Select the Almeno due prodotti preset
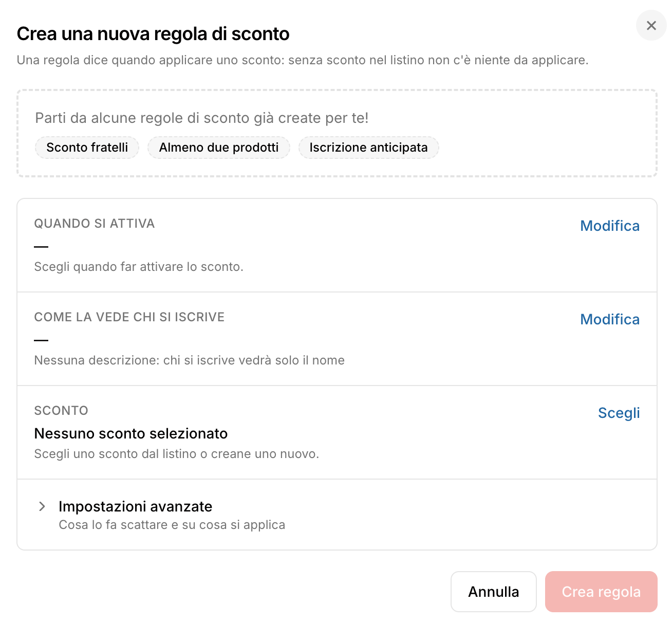This screenshot has width=672, height=622. click(x=219, y=148)
